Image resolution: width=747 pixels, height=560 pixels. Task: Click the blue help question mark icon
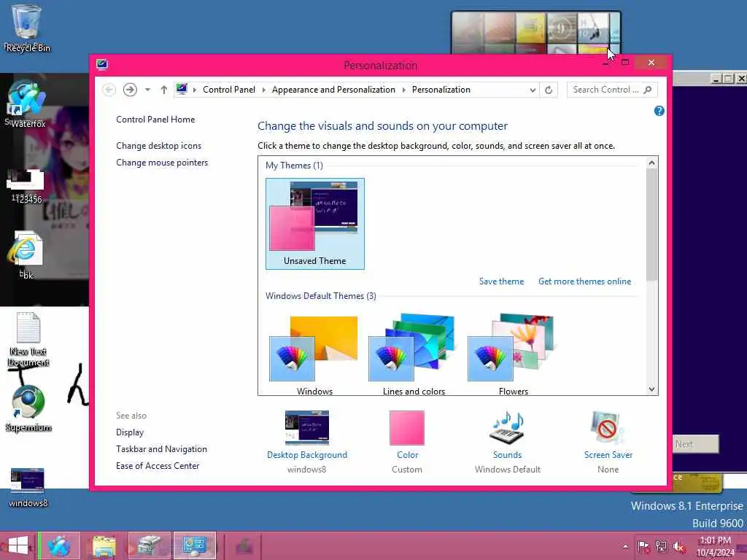click(x=659, y=111)
